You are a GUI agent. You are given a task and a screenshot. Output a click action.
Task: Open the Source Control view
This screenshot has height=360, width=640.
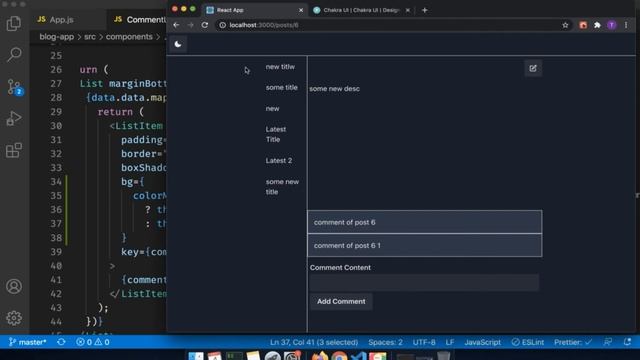coord(15,87)
